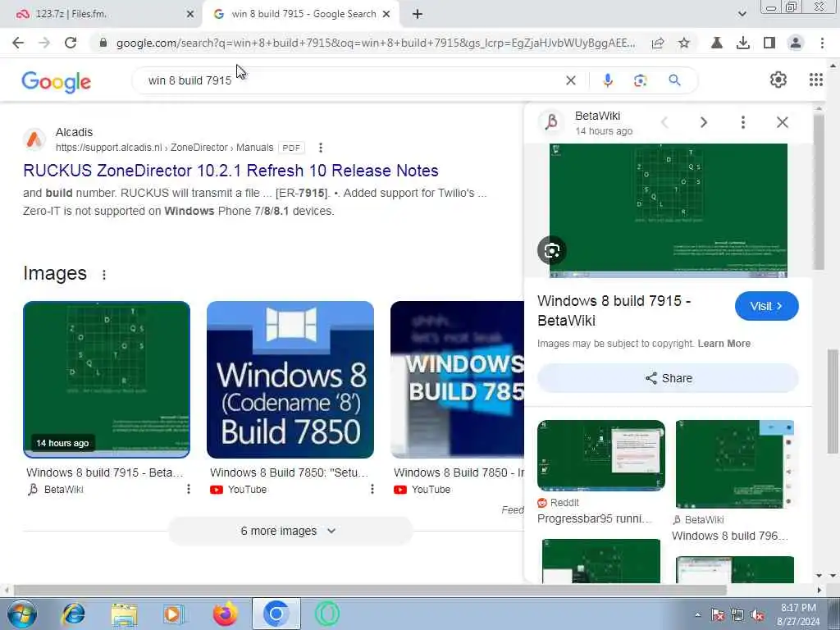Viewport: 840px width, 630px height.
Task: Search inside image with Lens overlay button
Action: (x=552, y=250)
